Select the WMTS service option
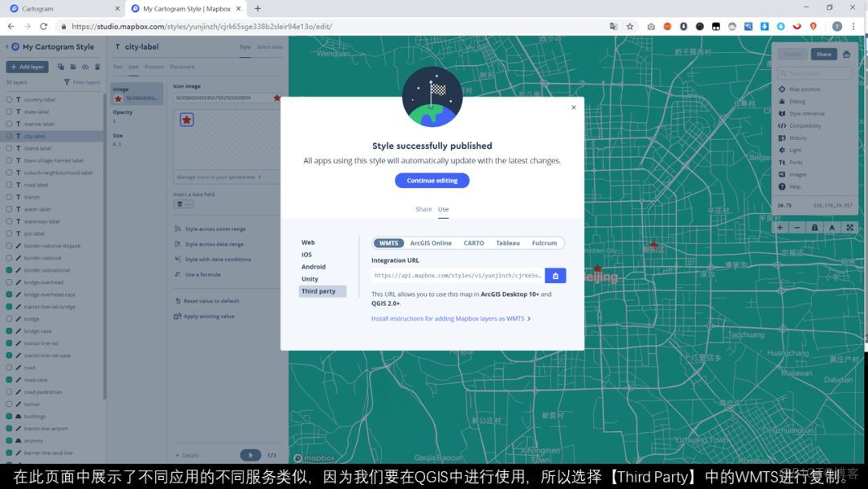Viewport: 868px width, 489px height. [388, 242]
